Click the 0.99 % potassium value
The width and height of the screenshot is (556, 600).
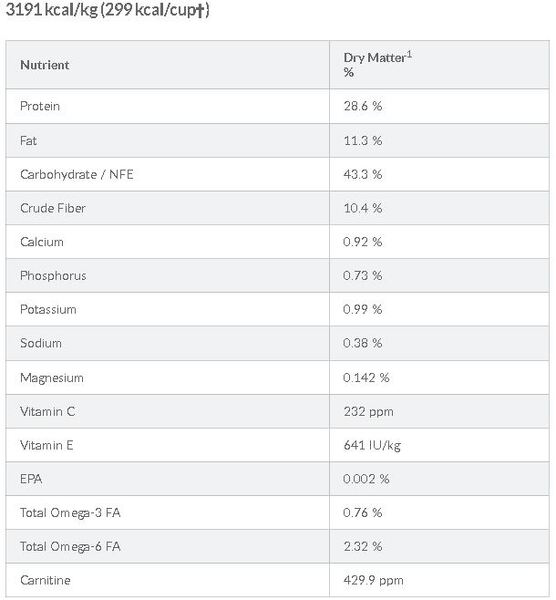(x=362, y=309)
